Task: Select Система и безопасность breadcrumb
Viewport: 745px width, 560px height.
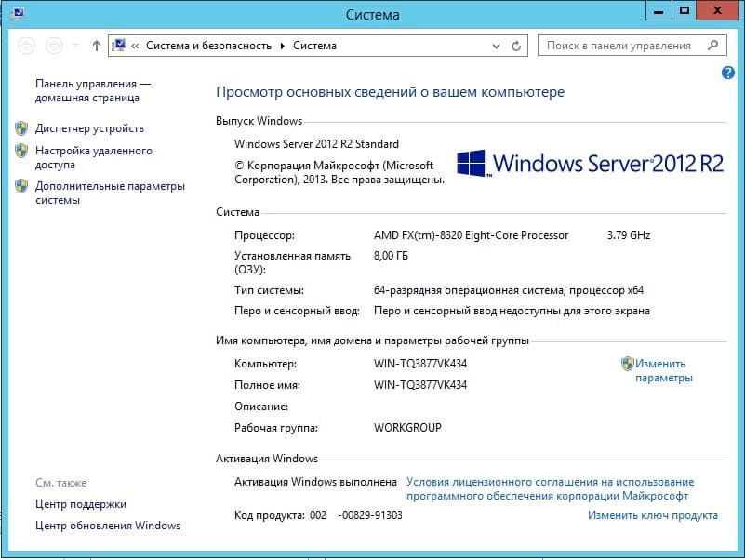Action: 208,46
